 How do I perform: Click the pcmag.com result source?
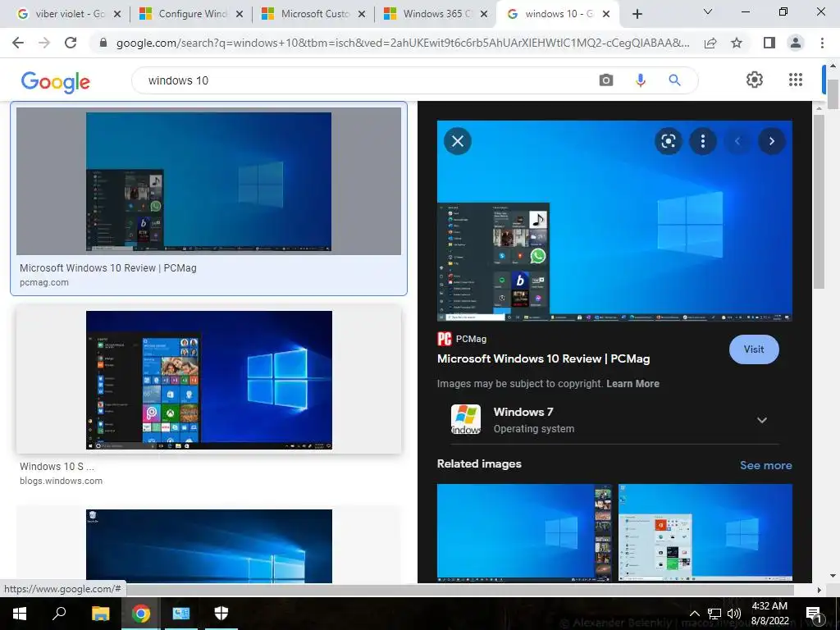[x=44, y=282]
